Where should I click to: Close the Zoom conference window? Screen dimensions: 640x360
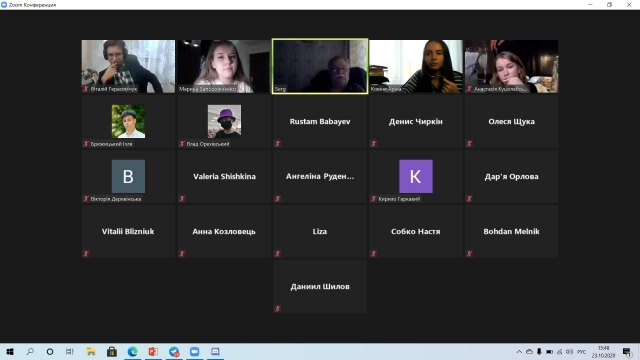tap(629, 5)
